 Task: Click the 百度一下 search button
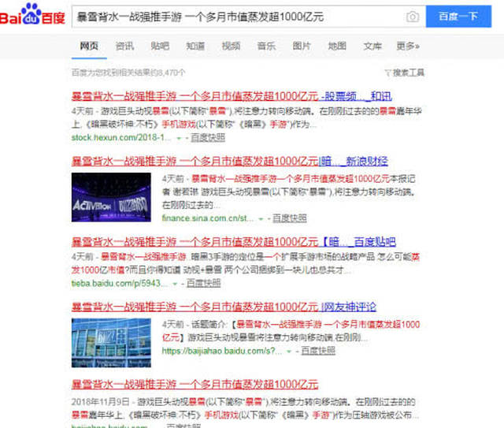click(x=458, y=17)
